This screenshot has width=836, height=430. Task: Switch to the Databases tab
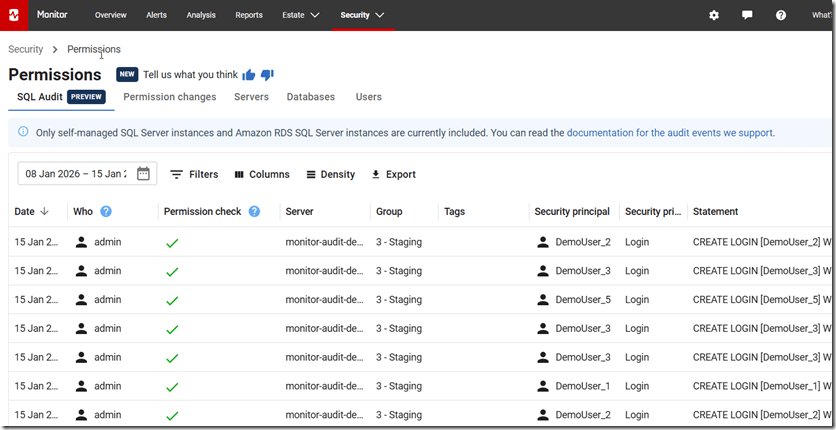point(310,97)
